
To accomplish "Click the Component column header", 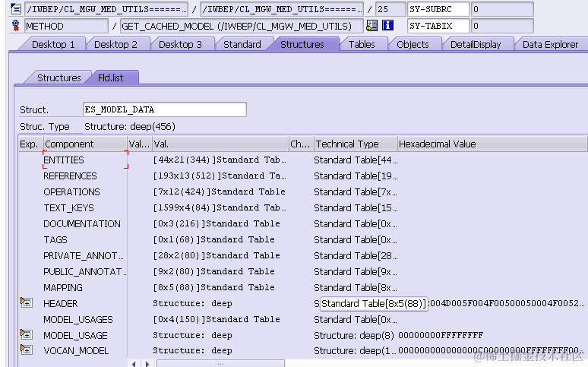I will point(85,144).
